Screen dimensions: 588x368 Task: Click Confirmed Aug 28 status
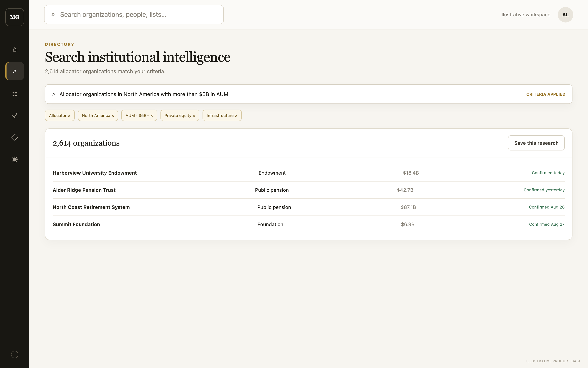click(546, 207)
